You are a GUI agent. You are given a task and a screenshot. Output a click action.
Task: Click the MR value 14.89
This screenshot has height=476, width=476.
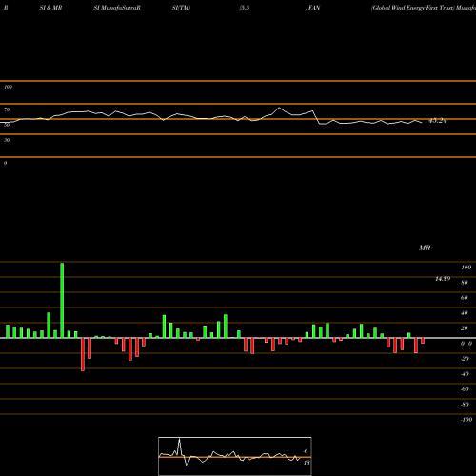pyautogui.click(x=443, y=279)
